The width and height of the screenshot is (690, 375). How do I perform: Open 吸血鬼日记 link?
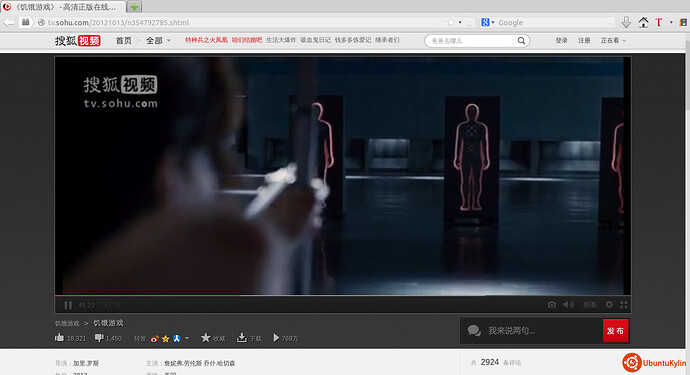click(316, 40)
